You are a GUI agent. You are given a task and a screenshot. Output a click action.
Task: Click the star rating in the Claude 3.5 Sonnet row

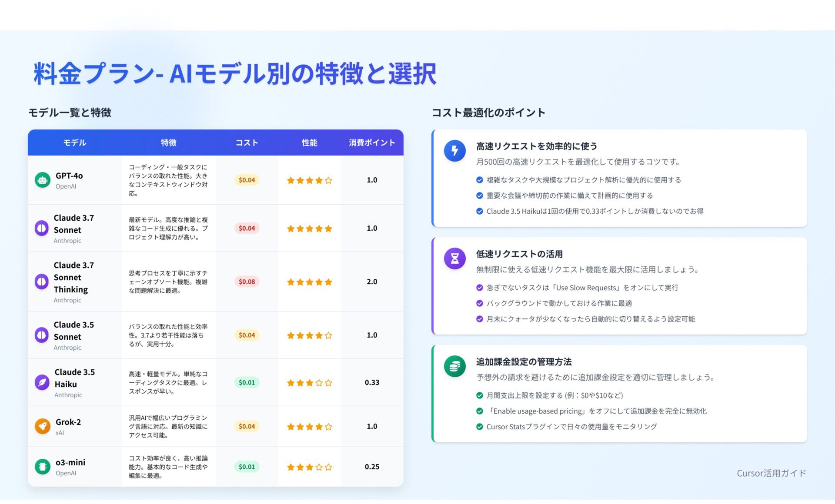(309, 335)
